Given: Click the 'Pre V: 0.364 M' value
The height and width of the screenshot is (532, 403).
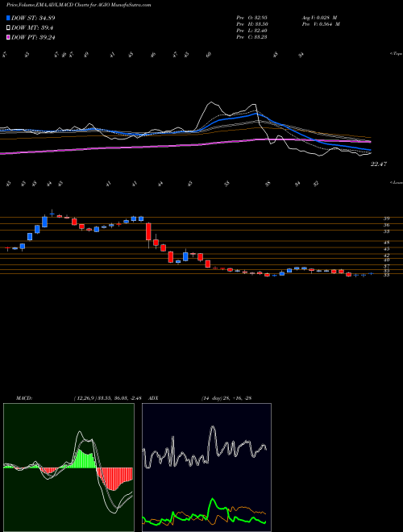Looking at the screenshot, I should pyautogui.click(x=322, y=24).
